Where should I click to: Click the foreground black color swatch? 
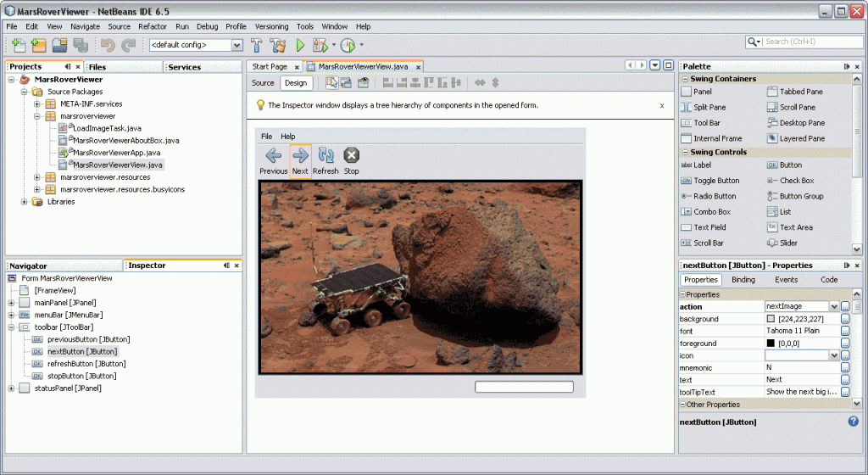click(770, 344)
